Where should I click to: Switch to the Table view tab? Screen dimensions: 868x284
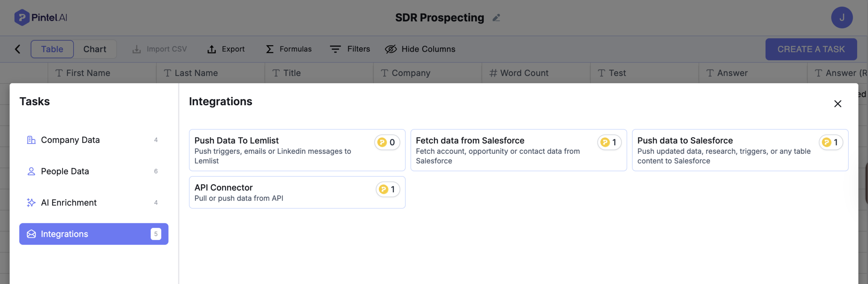coord(52,49)
